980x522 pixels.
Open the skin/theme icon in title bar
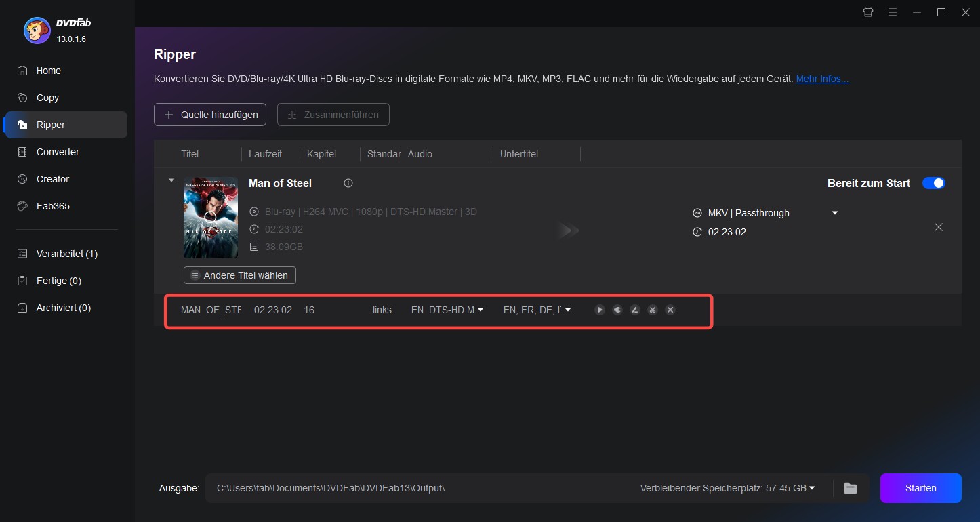pos(868,12)
